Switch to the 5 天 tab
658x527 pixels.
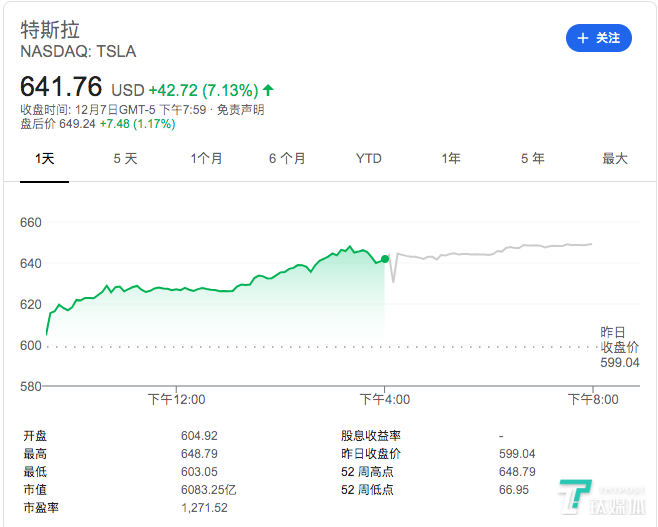(125, 158)
